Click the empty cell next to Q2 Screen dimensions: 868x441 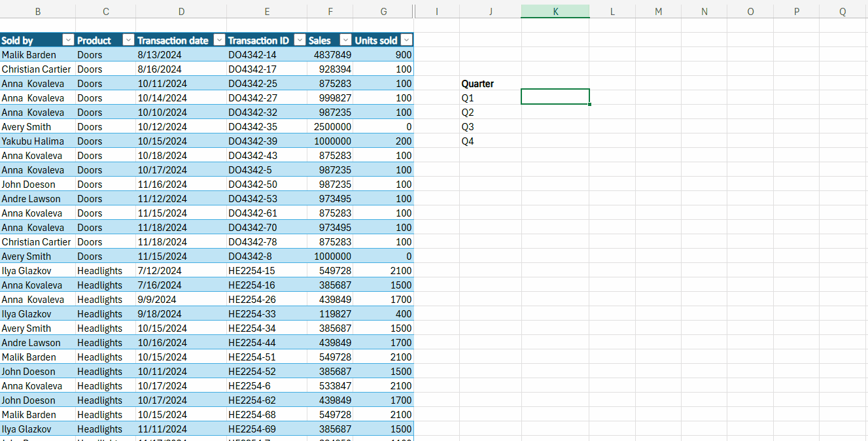click(555, 113)
